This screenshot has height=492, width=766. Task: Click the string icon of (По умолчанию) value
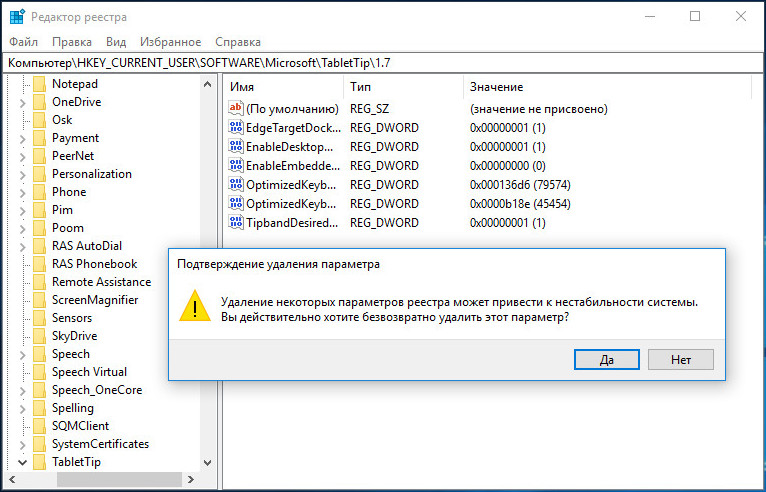[236, 108]
